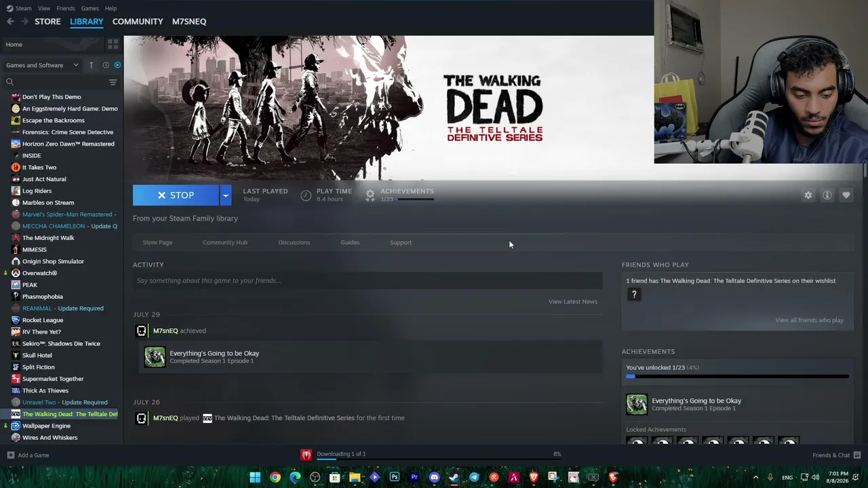Viewport: 868px width, 488px height.
Task: Click the library search magnifier icon
Action: coord(9,82)
